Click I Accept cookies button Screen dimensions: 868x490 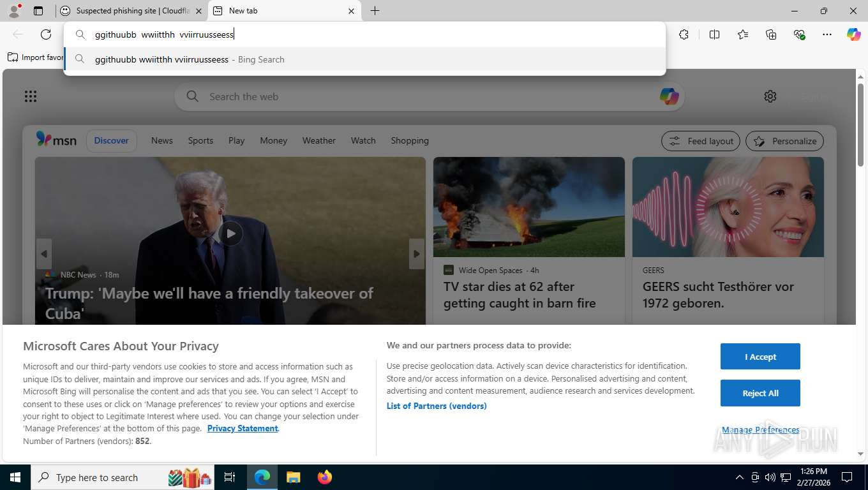coord(760,357)
